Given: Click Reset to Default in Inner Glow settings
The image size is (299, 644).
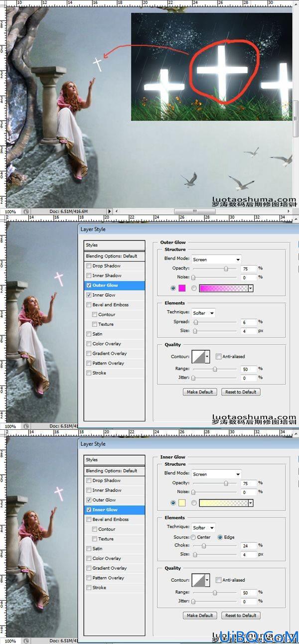Looking at the screenshot, I should click(241, 616).
